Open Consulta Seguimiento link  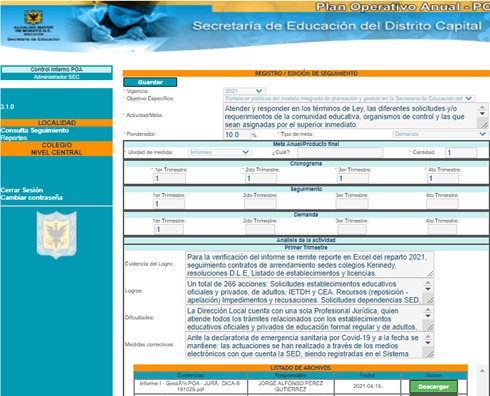click(x=35, y=130)
